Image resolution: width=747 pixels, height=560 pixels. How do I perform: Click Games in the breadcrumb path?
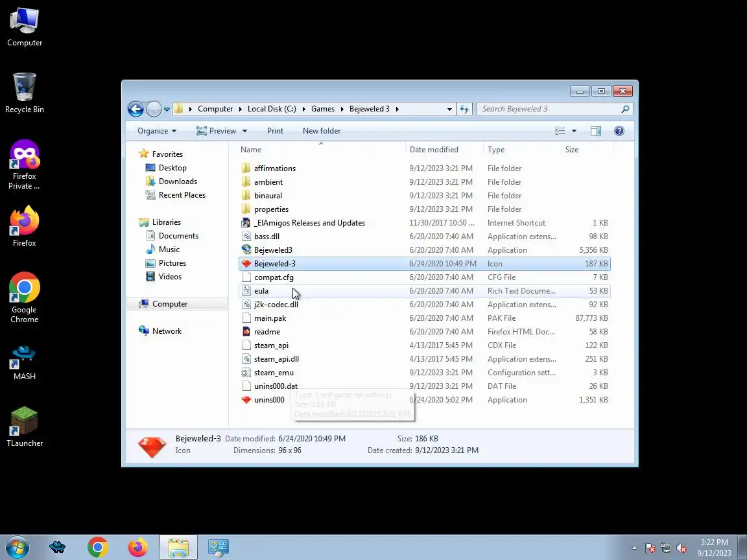pos(323,109)
